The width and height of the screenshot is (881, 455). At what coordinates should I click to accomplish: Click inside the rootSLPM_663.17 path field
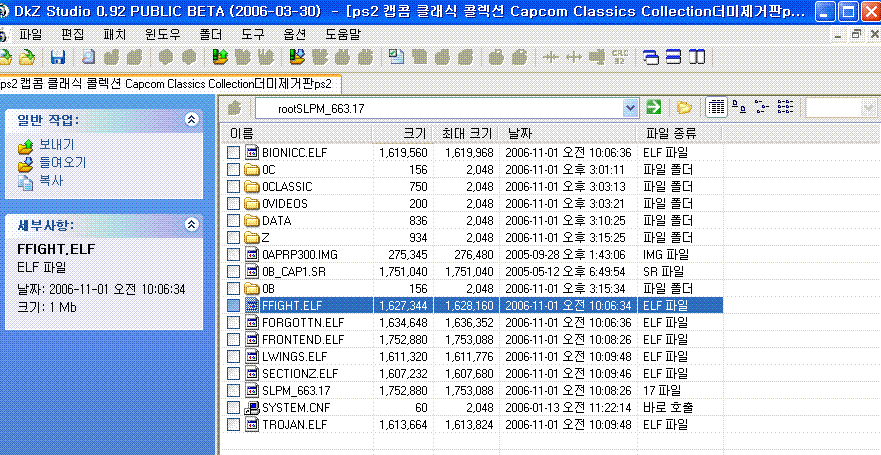click(440, 108)
